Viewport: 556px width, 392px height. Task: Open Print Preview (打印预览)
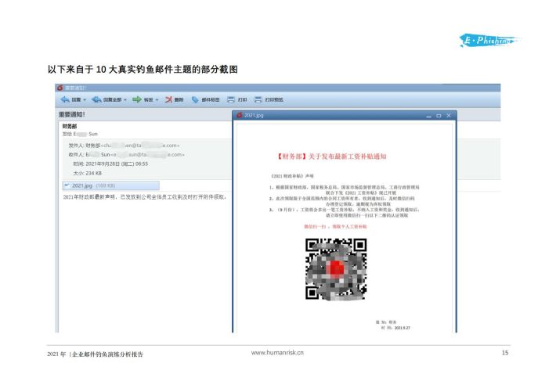point(269,99)
